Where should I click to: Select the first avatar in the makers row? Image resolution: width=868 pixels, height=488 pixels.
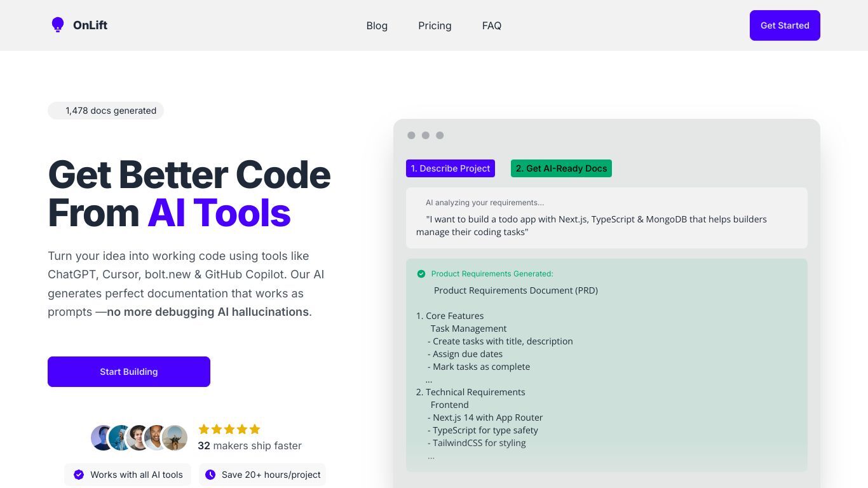click(x=102, y=438)
